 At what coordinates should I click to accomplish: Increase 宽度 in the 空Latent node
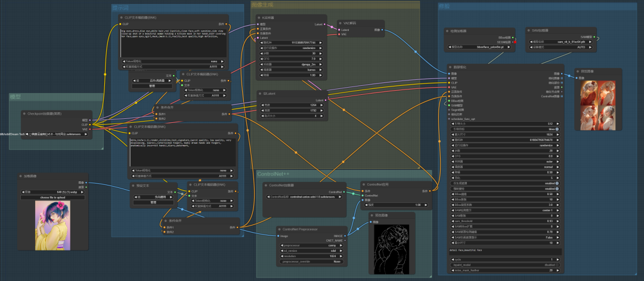tap(320, 105)
